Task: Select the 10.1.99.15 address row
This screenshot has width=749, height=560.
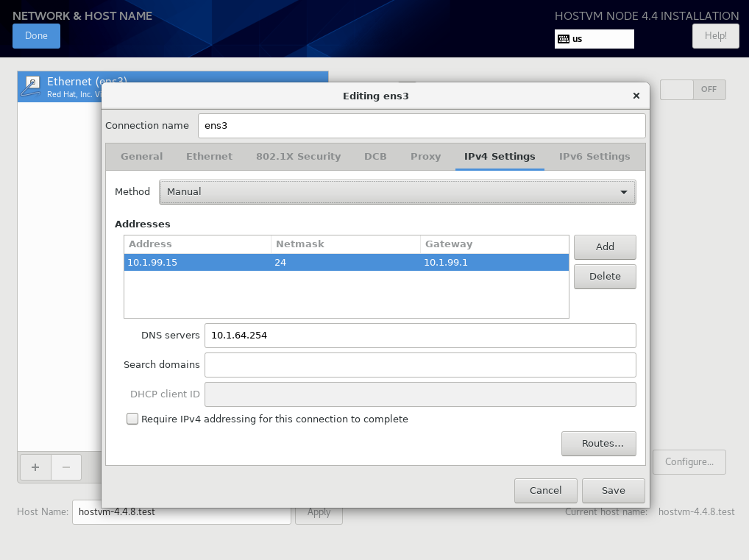Action: (347, 262)
